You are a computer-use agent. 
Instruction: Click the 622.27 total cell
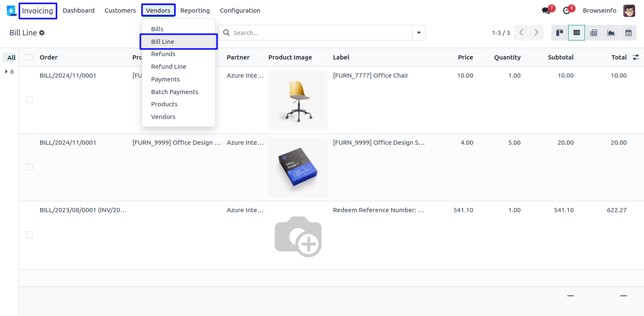[617, 210]
